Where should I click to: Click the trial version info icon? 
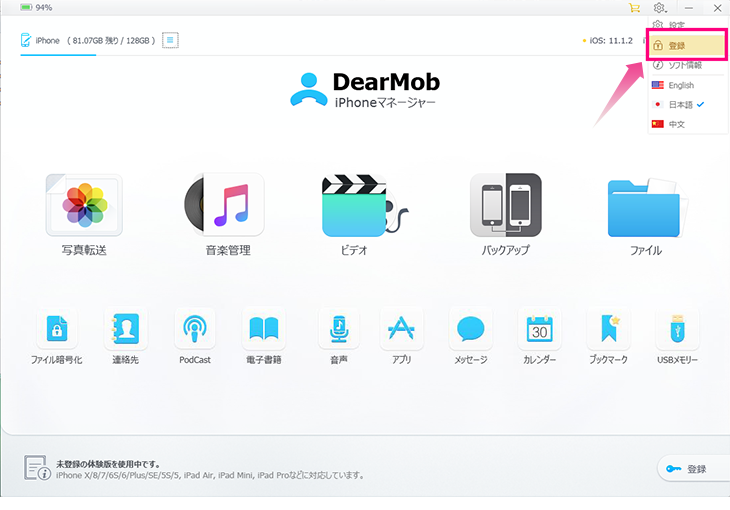click(x=37, y=468)
